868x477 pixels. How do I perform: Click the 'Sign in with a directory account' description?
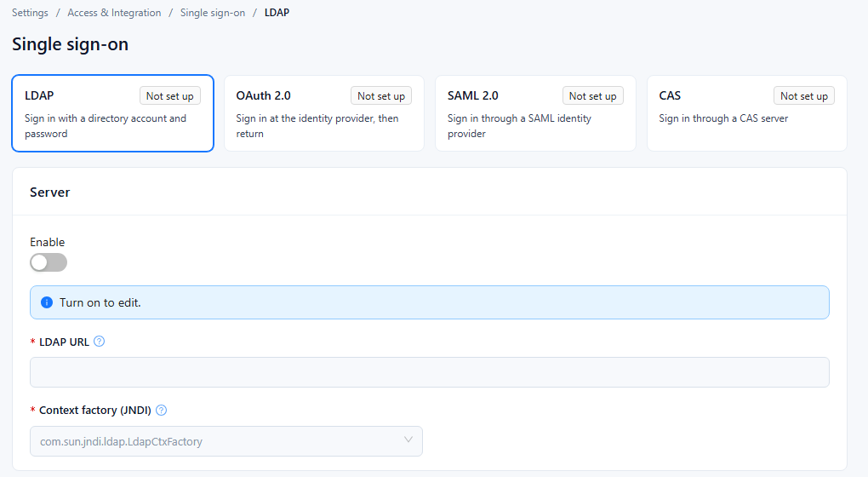106,126
